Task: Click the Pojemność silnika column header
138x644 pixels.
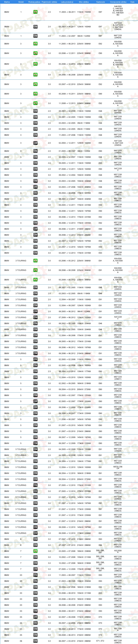Action: coord(49,2)
